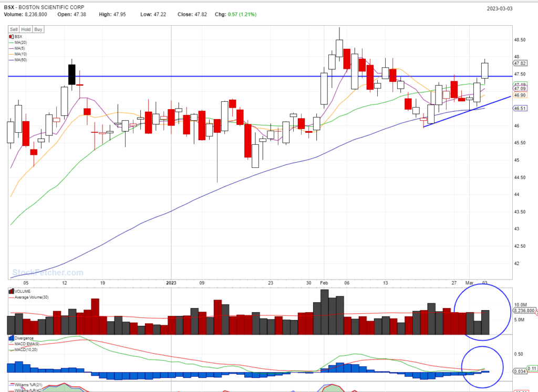Click the 46.51 moving average tag
This screenshot has width=538, height=392.
click(520, 108)
